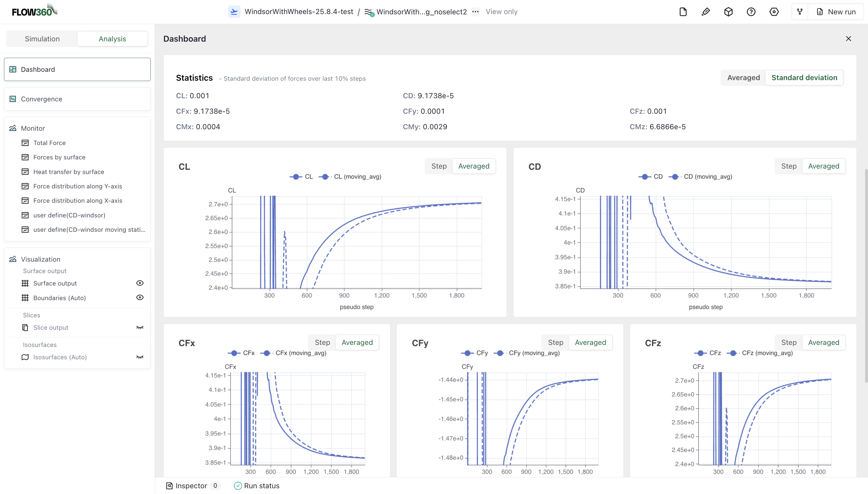Open Heat transfer by surface monitor

69,172
